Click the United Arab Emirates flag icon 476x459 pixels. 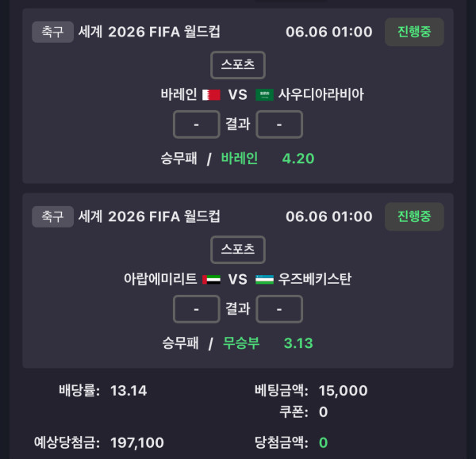pyautogui.click(x=211, y=279)
